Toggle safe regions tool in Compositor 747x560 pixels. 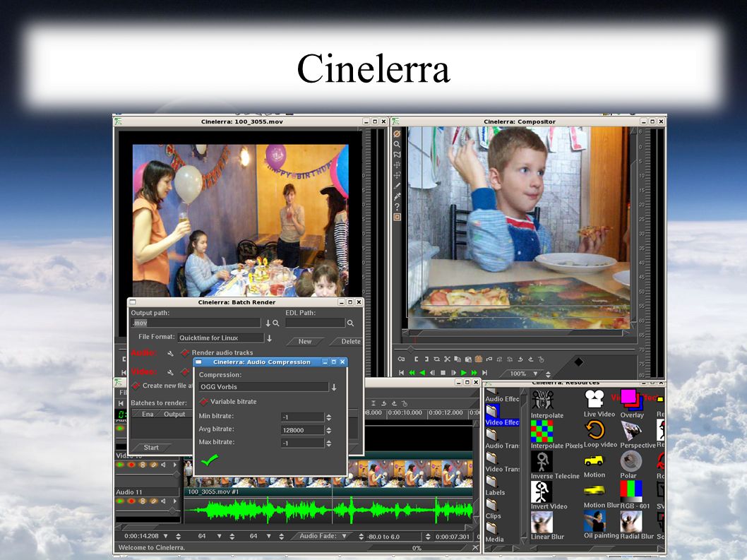click(x=397, y=218)
